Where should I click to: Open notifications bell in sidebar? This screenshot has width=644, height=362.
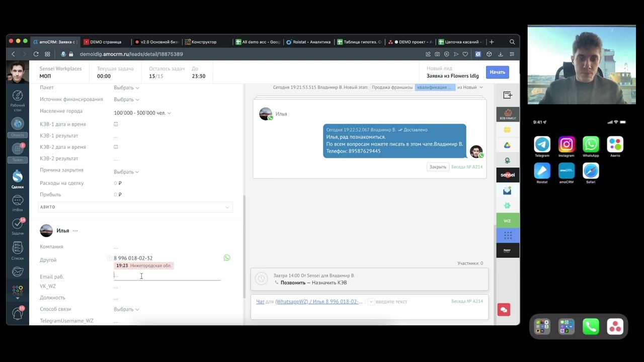click(x=18, y=313)
